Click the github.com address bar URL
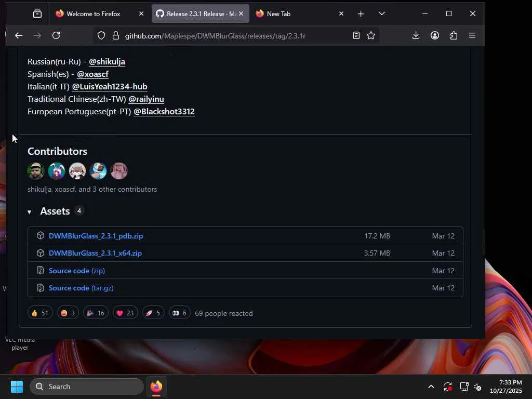Screen dimensions: 532x399 215,36
